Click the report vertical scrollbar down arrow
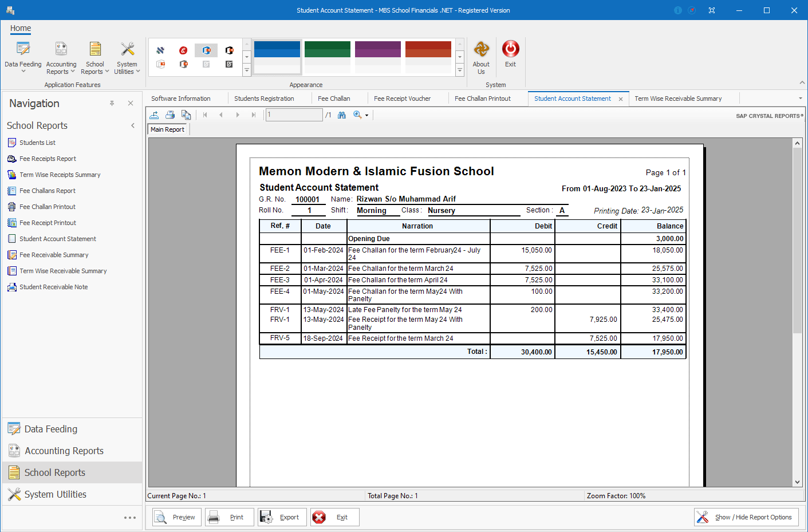The image size is (808, 532). click(x=797, y=482)
